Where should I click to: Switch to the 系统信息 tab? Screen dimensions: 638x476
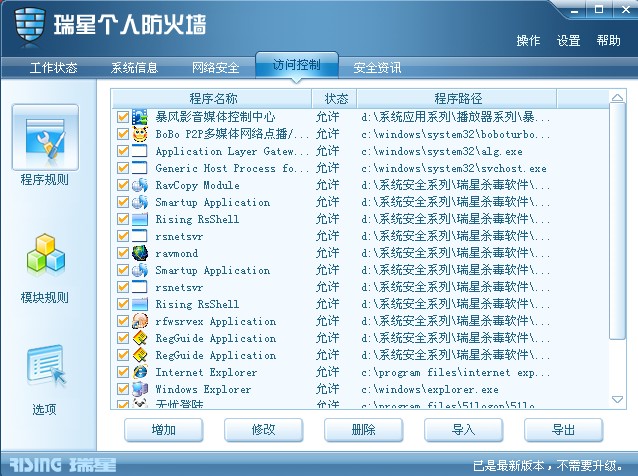134,68
